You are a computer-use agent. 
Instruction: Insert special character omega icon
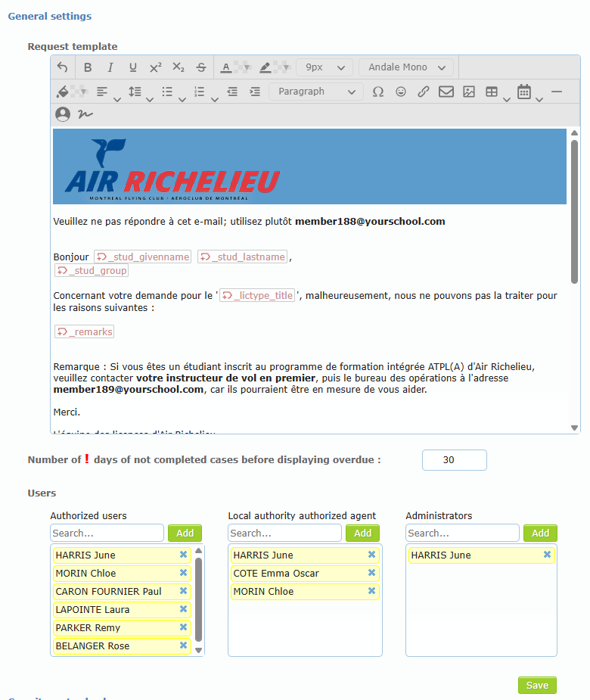(x=378, y=92)
